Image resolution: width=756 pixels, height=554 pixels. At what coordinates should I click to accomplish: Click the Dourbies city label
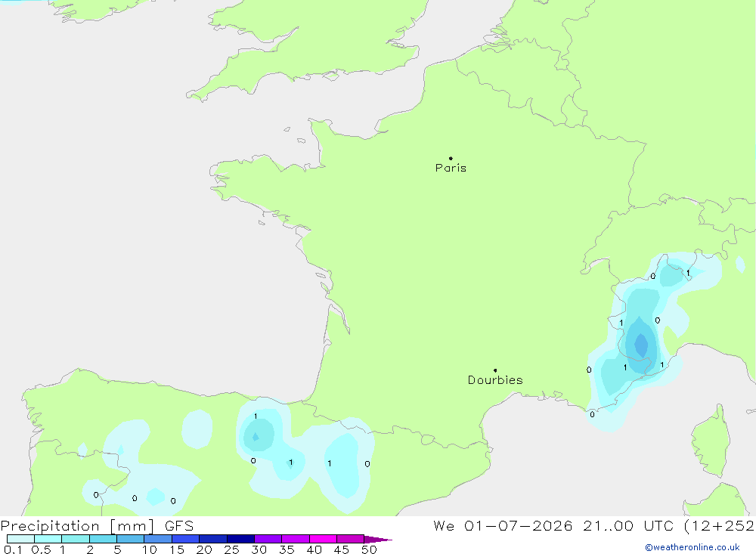495,380
